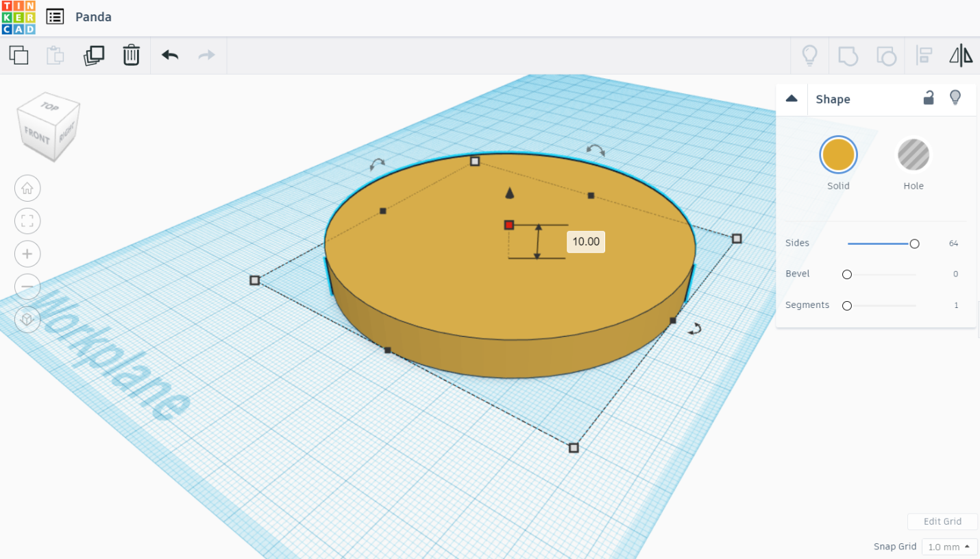
Task: Delete the selected shape with trash icon
Action: pyautogui.click(x=131, y=55)
